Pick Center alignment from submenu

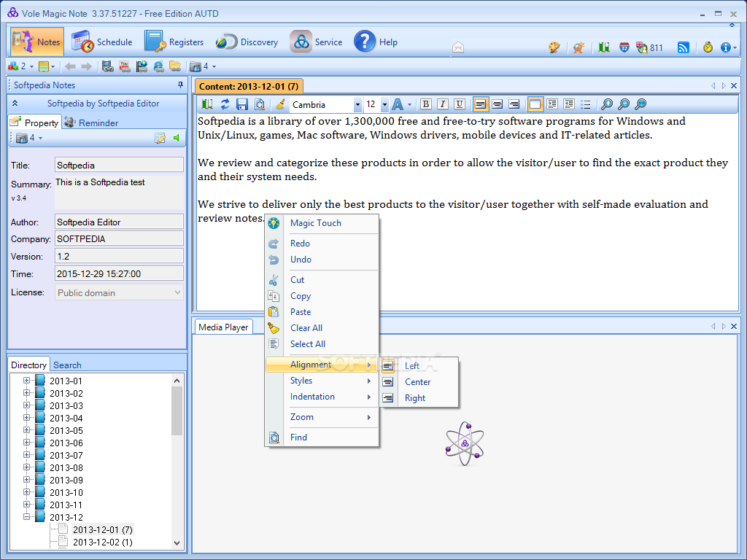(419, 382)
